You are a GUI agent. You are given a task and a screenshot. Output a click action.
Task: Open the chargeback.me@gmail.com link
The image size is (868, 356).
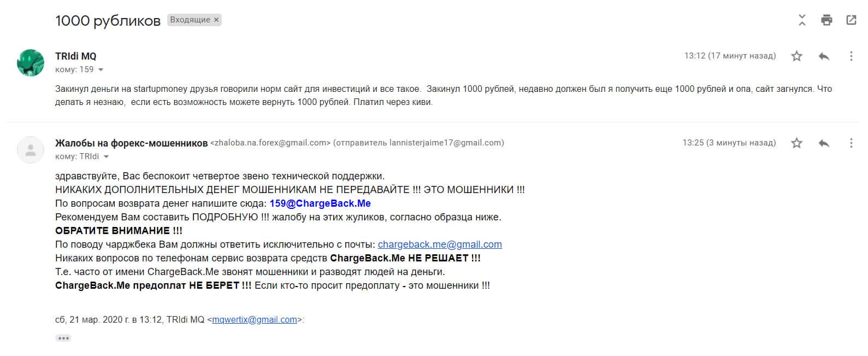coord(440,244)
